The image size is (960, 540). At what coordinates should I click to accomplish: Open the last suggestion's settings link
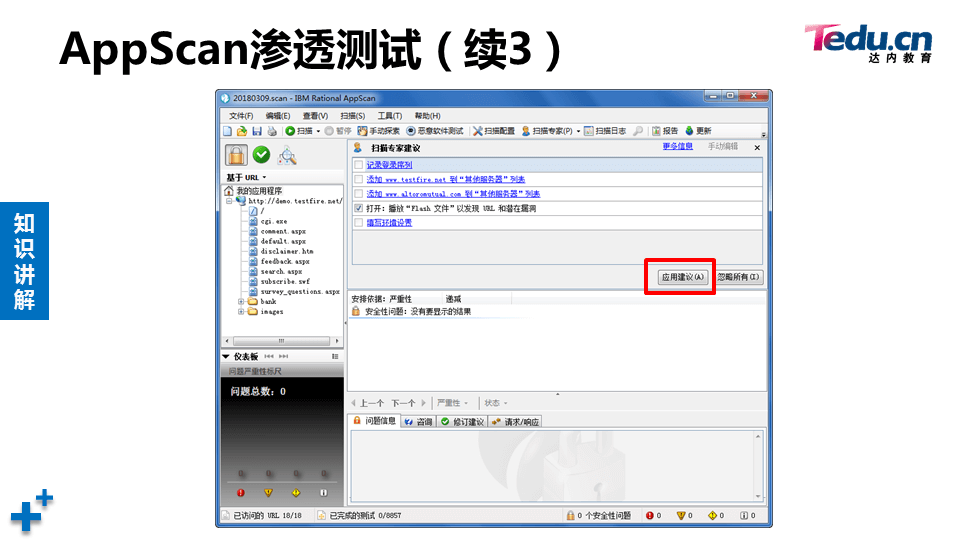tap(389, 223)
